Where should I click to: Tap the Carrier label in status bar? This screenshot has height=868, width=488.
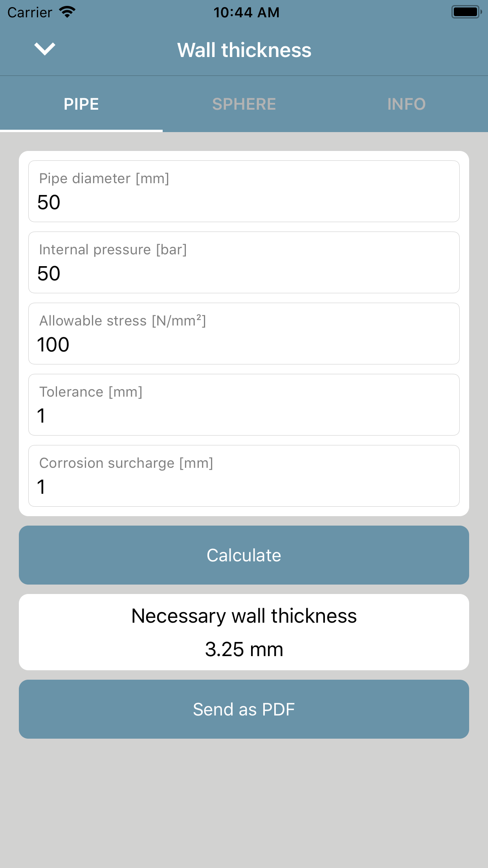pos(30,13)
